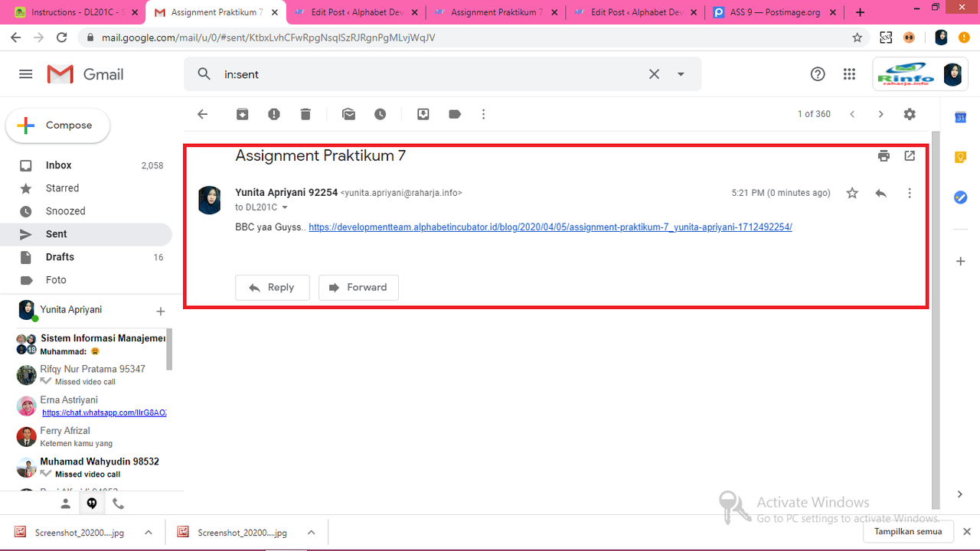Archive this email
This screenshot has width=980, height=551.
point(242,114)
